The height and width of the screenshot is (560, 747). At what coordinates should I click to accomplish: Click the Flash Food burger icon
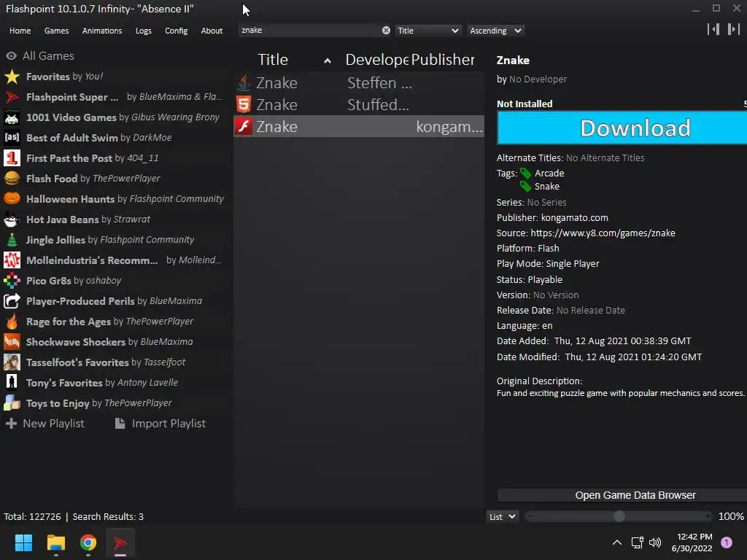(12, 179)
